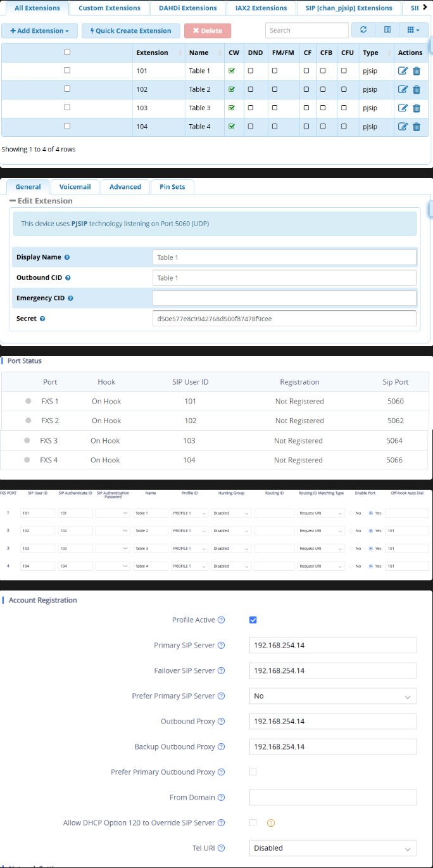Click help icon next to Secret
Viewport: 433px width, 868px height.
pyautogui.click(x=42, y=319)
